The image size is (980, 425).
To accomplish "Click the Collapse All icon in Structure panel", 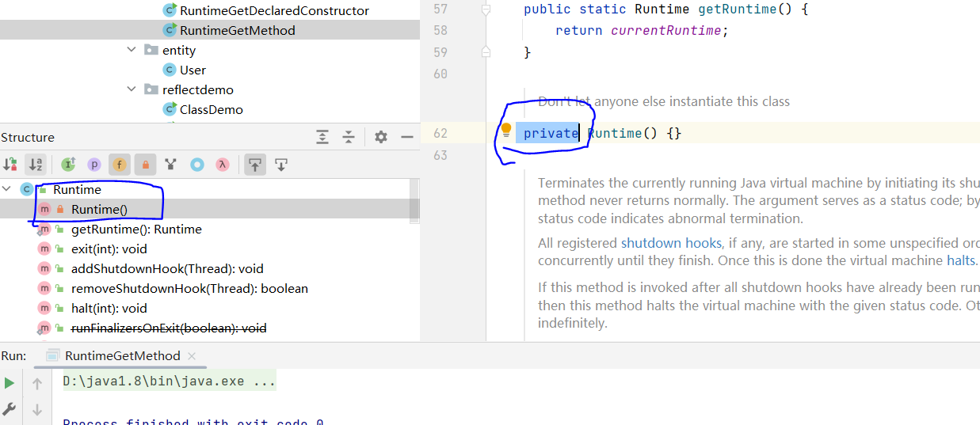I will click(x=349, y=137).
